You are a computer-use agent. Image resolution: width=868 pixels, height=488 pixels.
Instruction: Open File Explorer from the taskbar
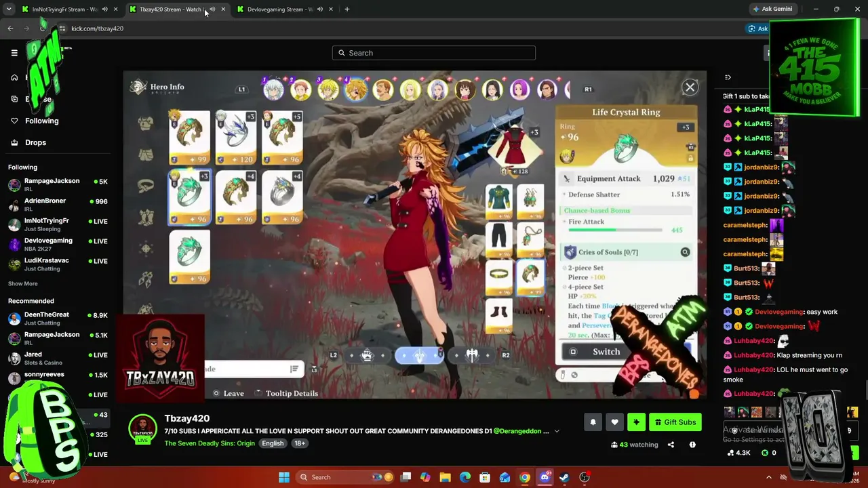tap(446, 477)
